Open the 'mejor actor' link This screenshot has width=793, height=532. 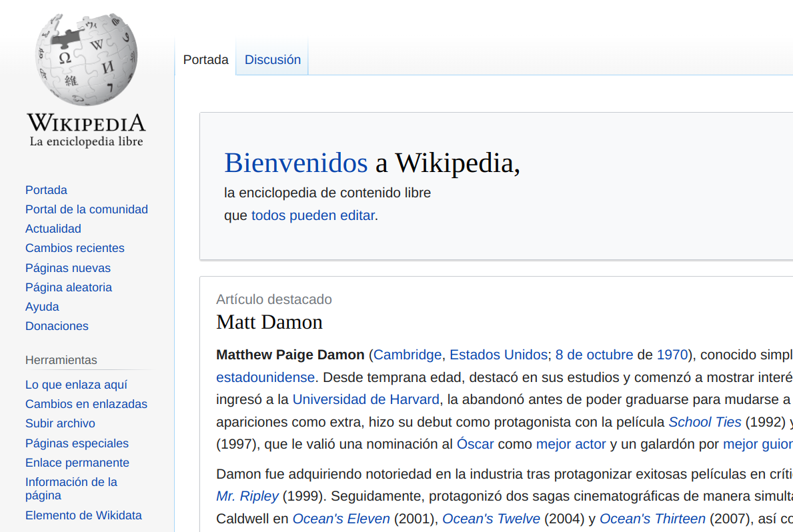point(571,444)
